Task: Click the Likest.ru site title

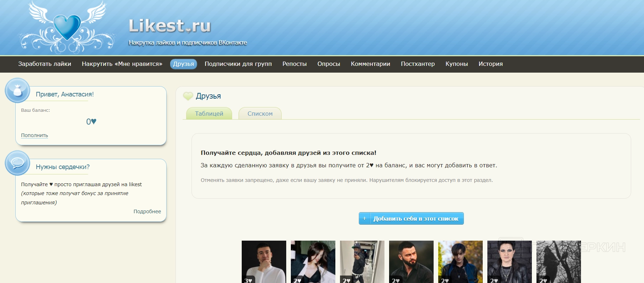Action: pyautogui.click(x=169, y=26)
